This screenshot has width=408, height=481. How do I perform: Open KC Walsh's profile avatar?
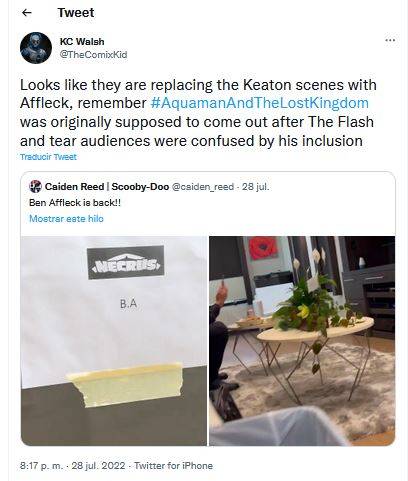(36, 48)
